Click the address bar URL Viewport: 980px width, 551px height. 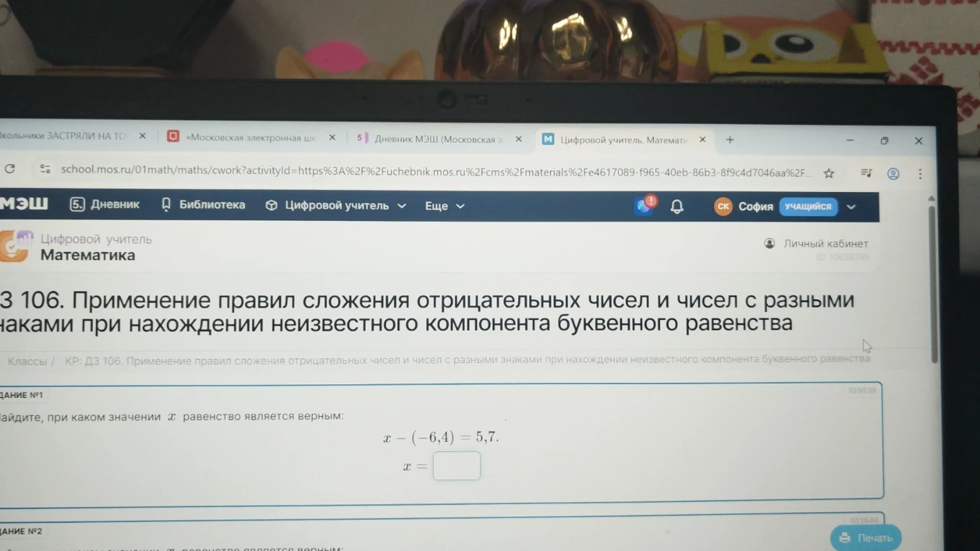[x=437, y=171]
